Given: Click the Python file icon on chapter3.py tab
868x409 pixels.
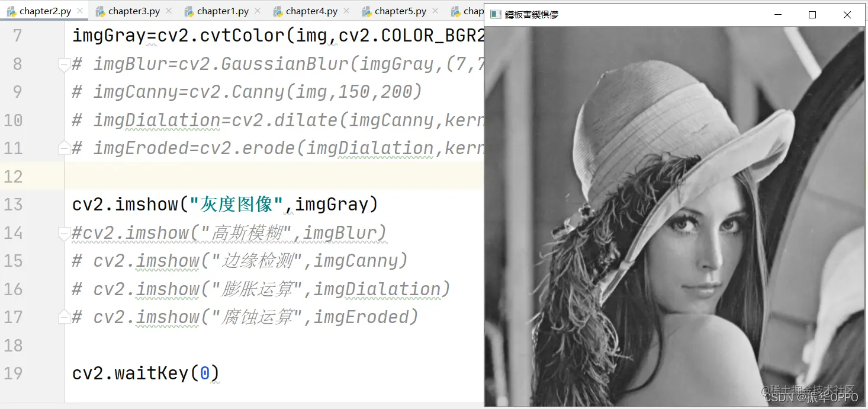Looking at the screenshot, I should pos(100,11).
